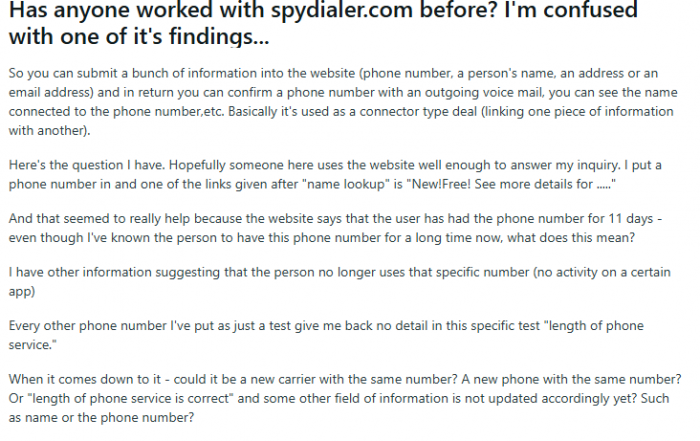Click the paragraph starting "When it comes down to it"
This screenshot has height=441, width=700.
(x=345, y=399)
